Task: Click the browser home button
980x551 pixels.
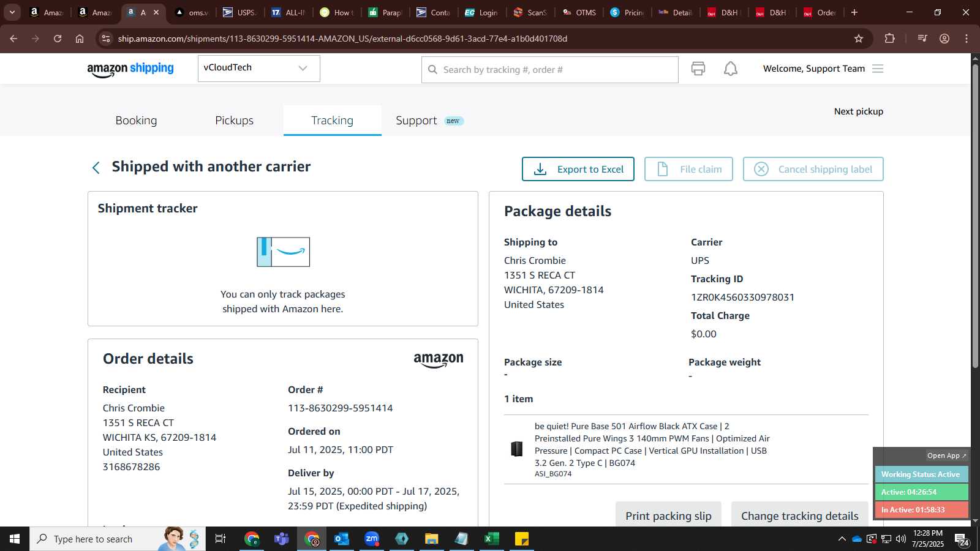Action: pos(80,39)
